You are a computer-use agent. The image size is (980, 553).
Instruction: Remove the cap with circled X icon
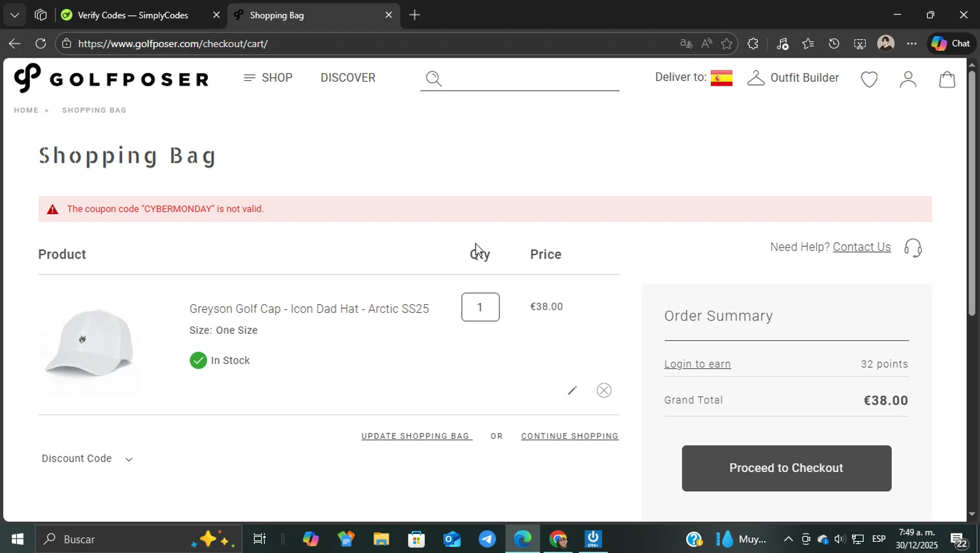click(x=604, y=390)
